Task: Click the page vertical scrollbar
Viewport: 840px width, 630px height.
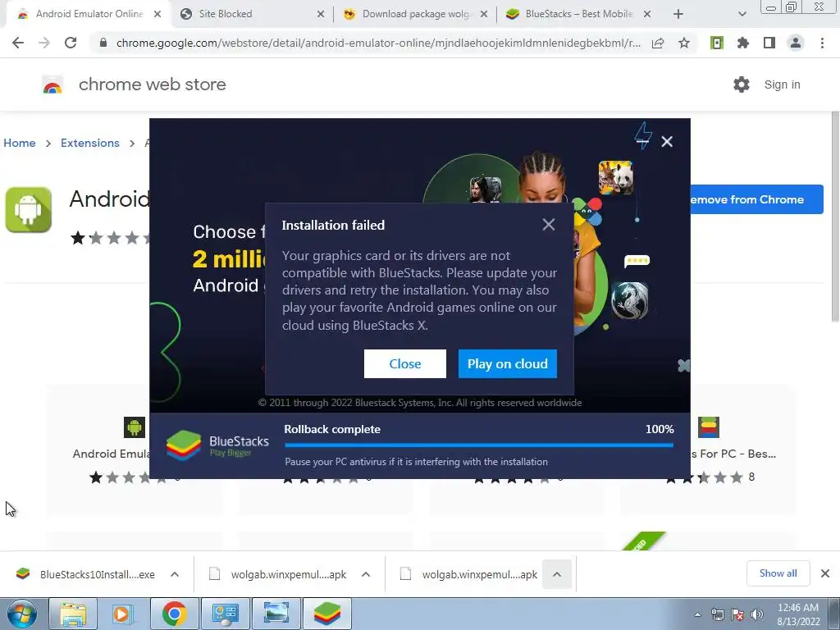Action: (x=834, y=216)
